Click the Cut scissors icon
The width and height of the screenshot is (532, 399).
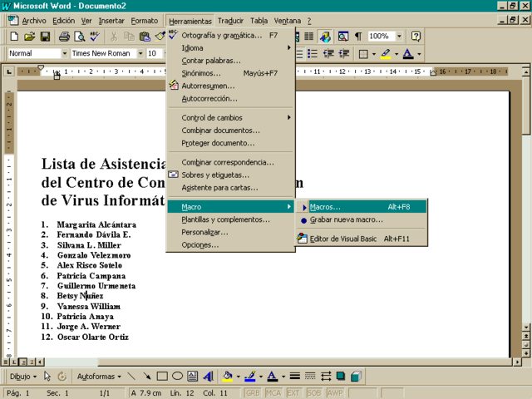coord(114,37)
